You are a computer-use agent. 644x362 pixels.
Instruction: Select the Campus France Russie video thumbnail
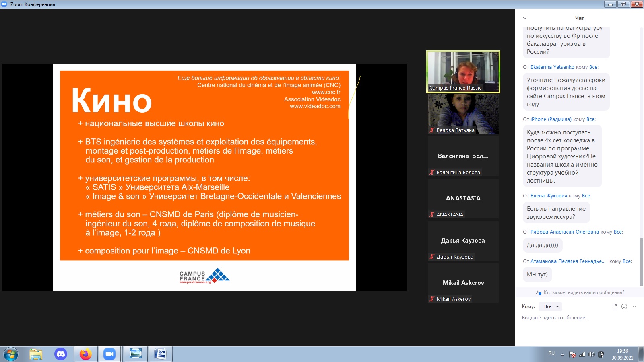pos(463,72)
